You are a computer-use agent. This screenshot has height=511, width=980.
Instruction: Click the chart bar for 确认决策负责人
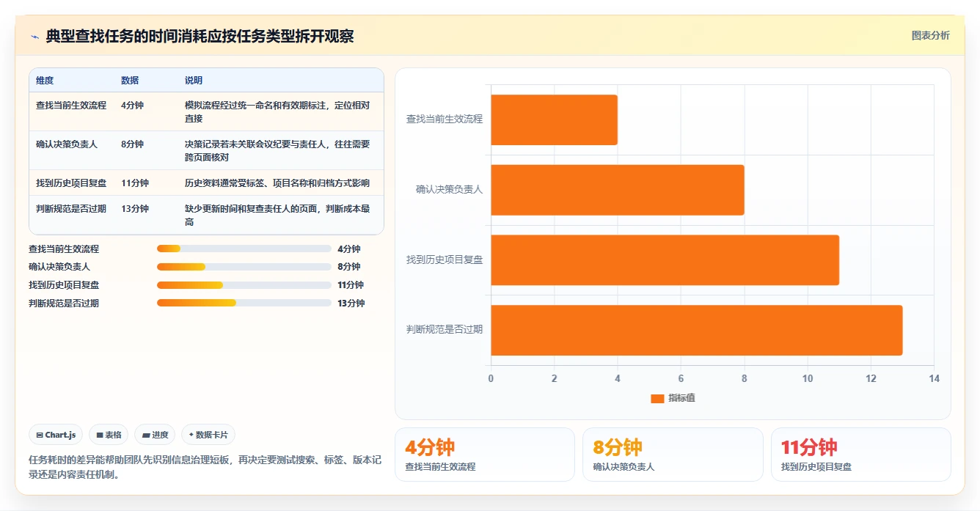coord(618,190)
